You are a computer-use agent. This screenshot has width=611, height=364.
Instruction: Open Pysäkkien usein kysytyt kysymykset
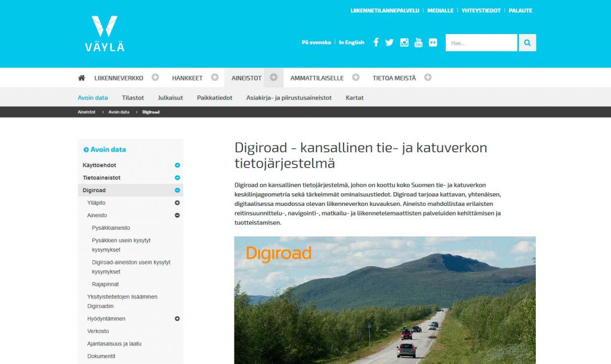121,245
